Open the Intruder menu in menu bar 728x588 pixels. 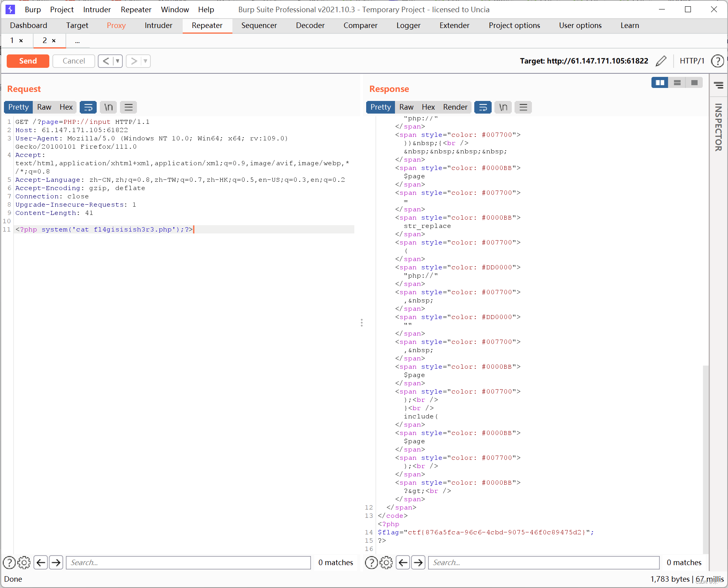pos(97,9)
